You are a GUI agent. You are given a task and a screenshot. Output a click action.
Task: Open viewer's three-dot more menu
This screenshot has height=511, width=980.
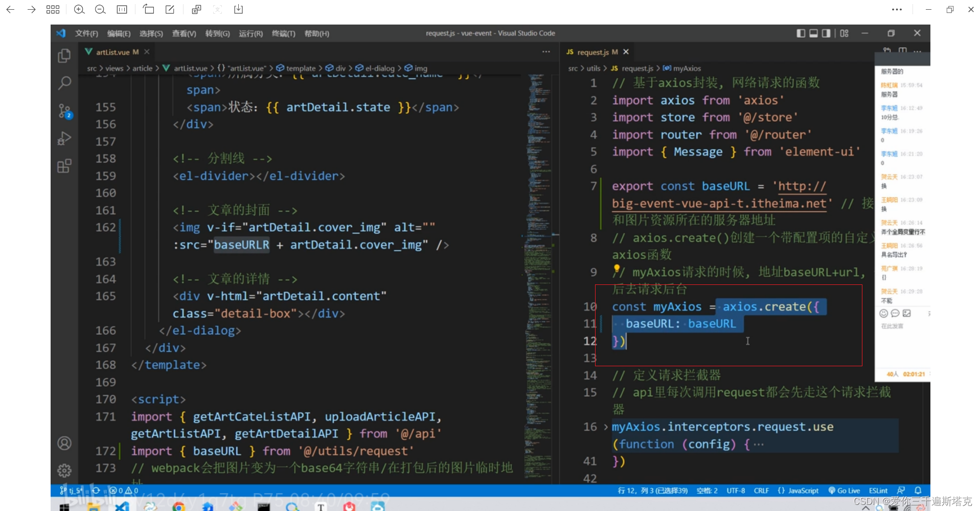click(x=897, y=9)
